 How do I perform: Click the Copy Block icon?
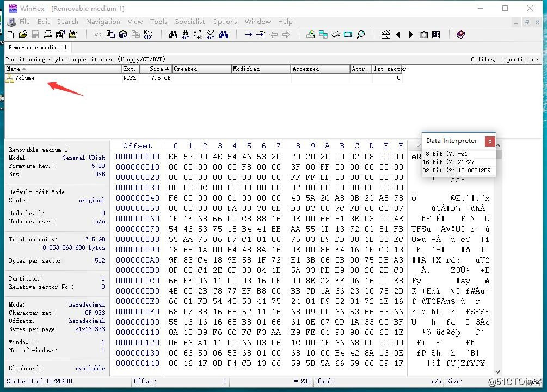(110, 34)
